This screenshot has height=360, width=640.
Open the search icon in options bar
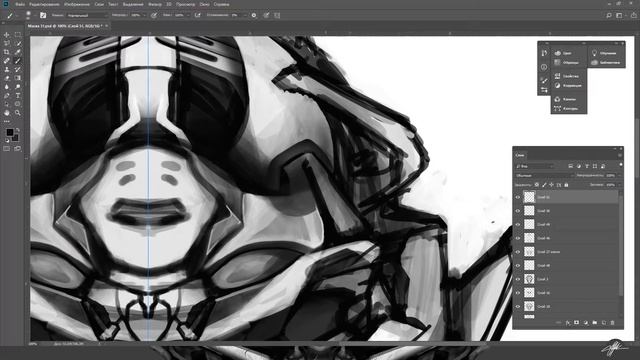(x=609, y=15)
